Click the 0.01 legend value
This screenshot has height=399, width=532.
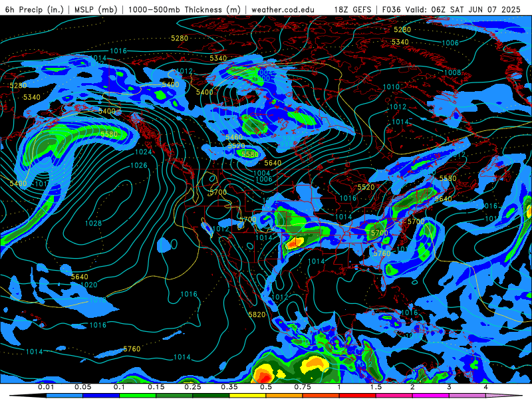point(46,387)
